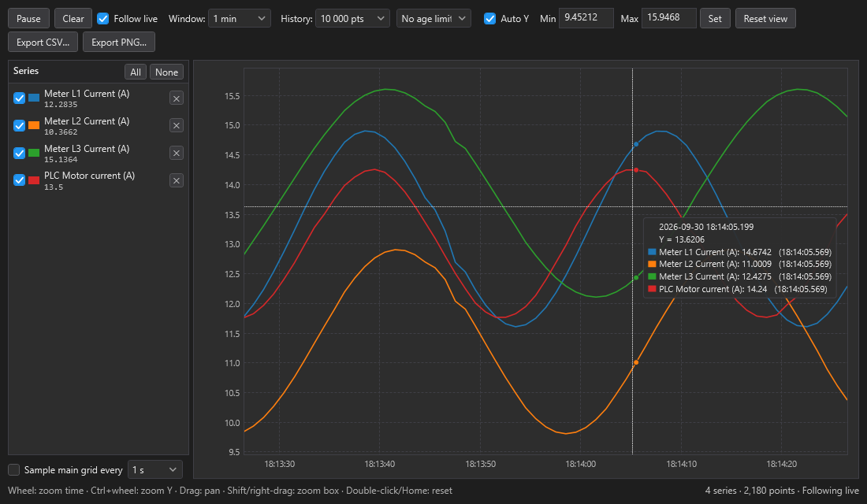Remove the Meter L1 Current series
Viewport: 867px width, 504px height.
click(177, 98)
